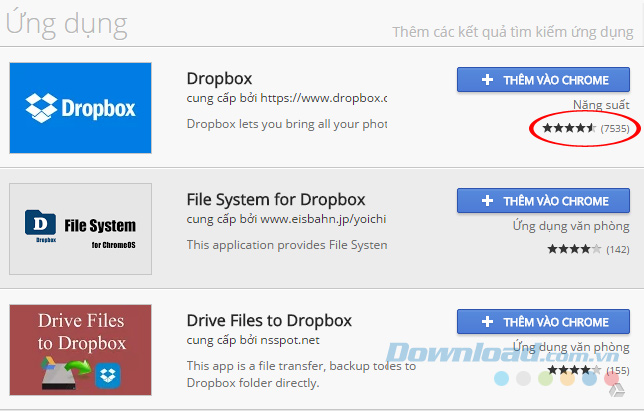Click 'cung cấp bởi www.eisbahn.jp/yoichi' provider text
The image size is (644, 411).
pyautogui.click(x=286, y=219)
